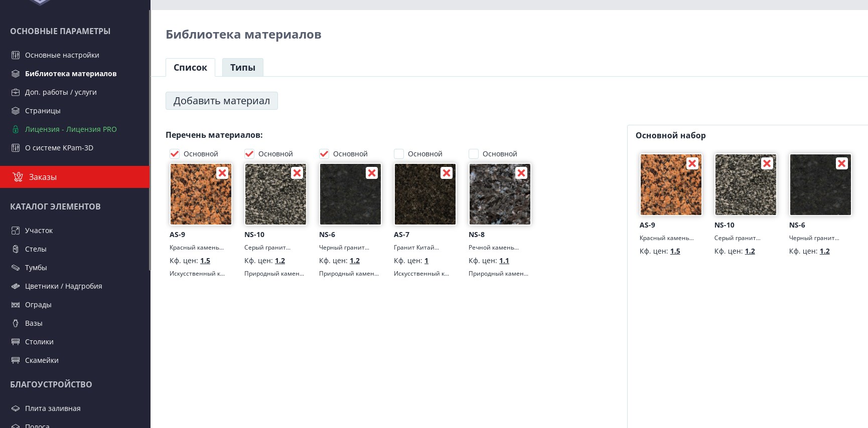Edit price coefficient 1.5 of AS-9 in list
Image resolution: width=868 pixels, height=428 pixels.
coord(205,261)
